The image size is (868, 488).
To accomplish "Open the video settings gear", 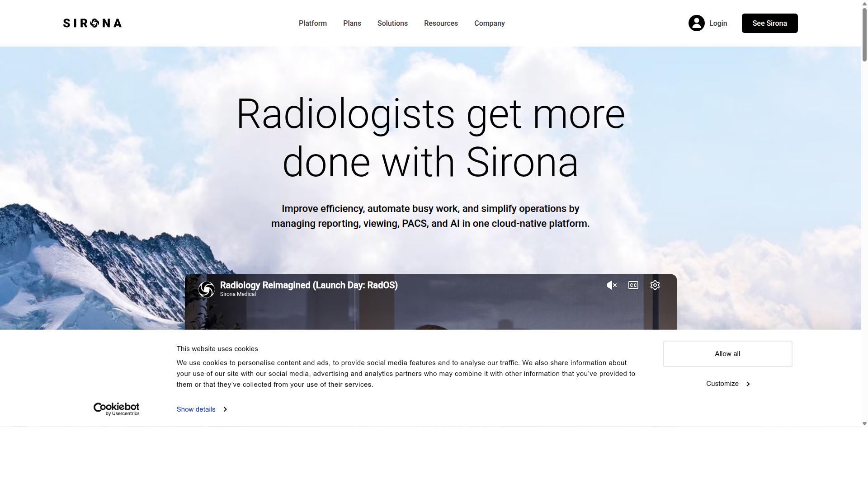I will tap(655, 285).
